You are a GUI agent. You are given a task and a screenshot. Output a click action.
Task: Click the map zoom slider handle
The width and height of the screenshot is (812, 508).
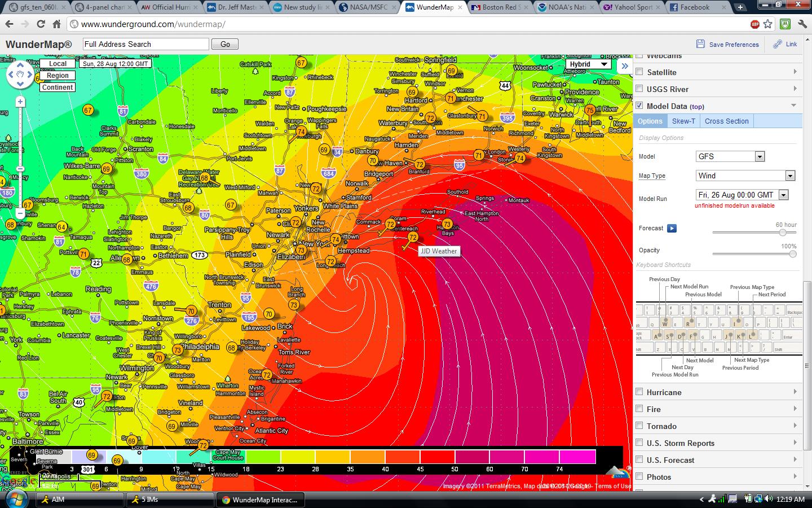(20, 169)
